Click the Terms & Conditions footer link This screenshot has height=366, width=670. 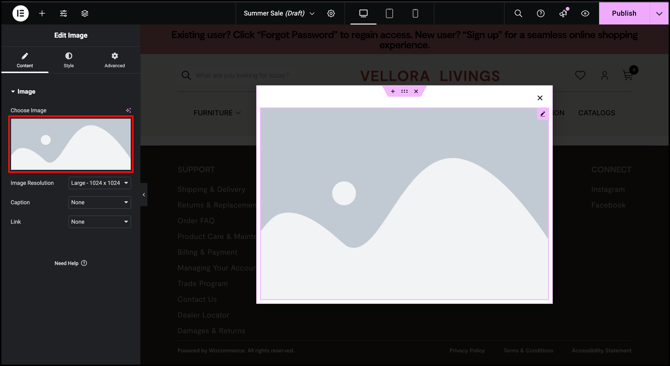coord(528,351)
